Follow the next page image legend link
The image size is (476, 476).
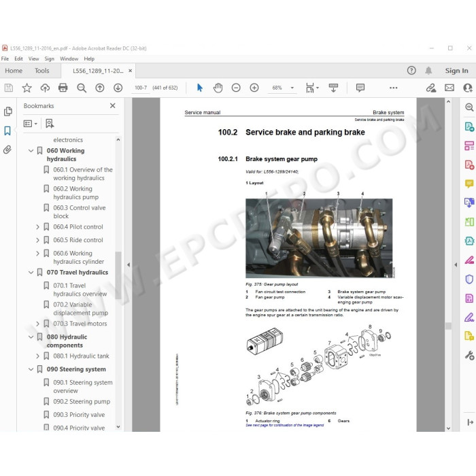tap(284, 425)
